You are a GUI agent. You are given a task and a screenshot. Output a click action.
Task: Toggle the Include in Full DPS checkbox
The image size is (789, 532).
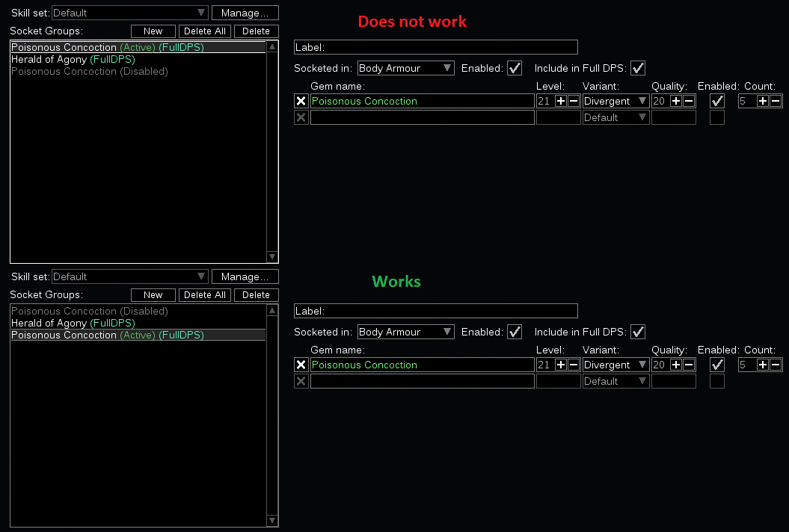click(638, 68)
